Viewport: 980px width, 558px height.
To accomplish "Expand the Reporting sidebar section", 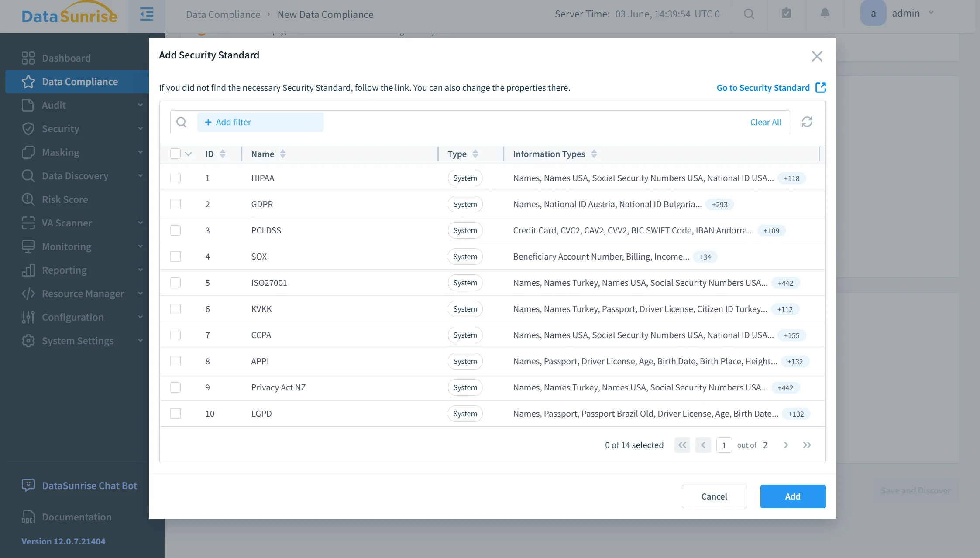I will 140,270.
